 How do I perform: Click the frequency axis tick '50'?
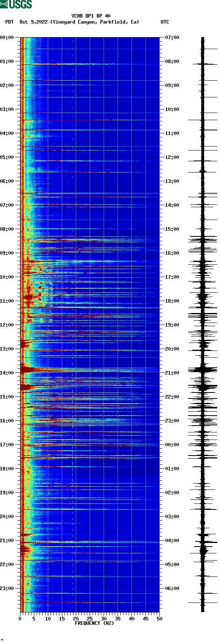coord(159,619)
